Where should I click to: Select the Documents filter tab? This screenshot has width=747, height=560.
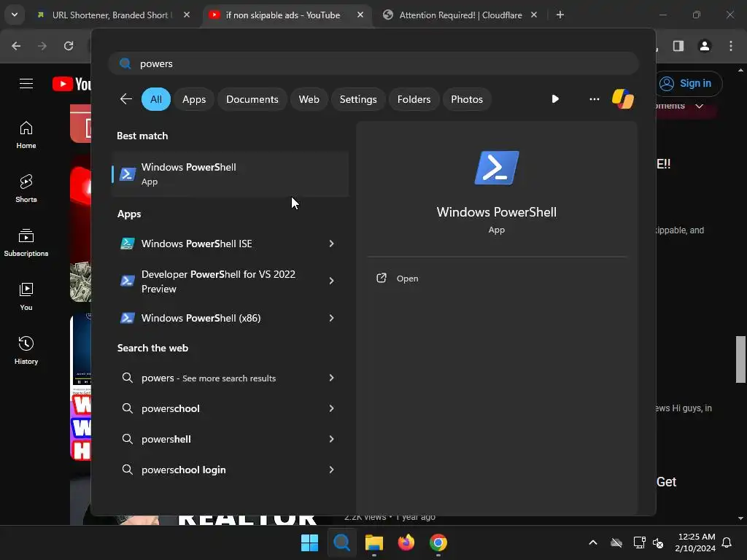(x=252, y=99)
